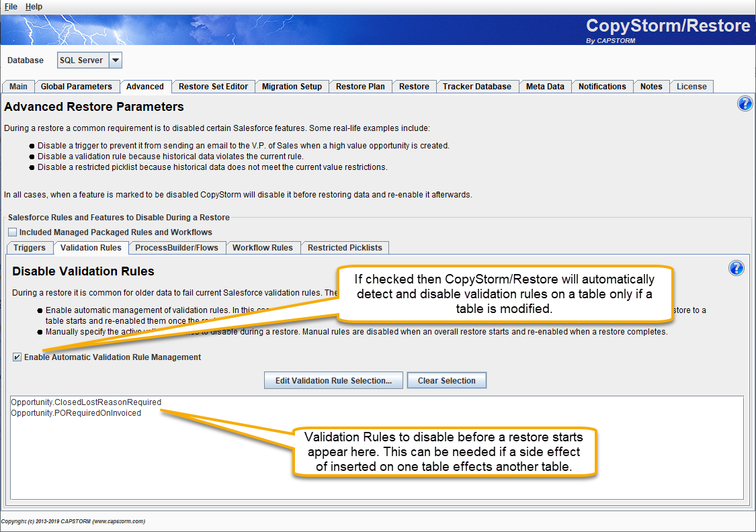
Task: Open help for Advanced Restore Parameters
Action: 745,103
